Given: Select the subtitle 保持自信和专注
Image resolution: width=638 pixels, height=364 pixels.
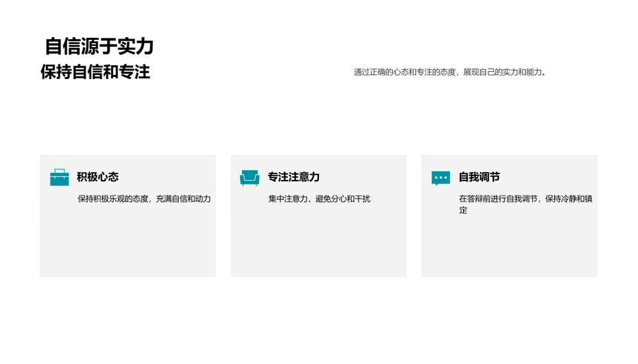Looking at the screenshot, I should click(x=95, y=72).
